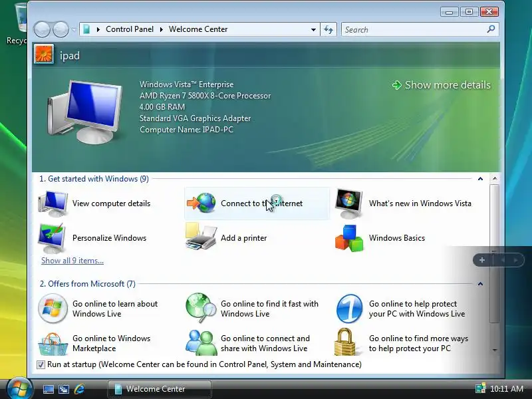Click the protect your PC OneCare icon

click(x=349, y=309)
